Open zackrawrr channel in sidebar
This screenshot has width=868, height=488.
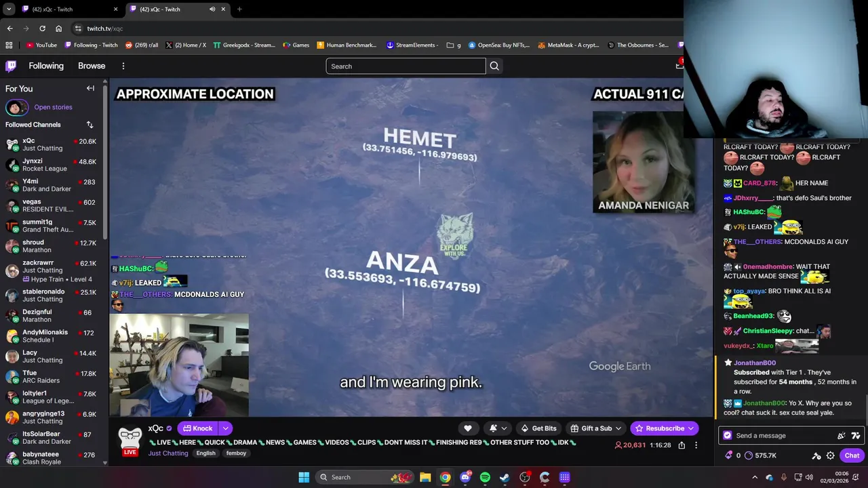point(52,270)
